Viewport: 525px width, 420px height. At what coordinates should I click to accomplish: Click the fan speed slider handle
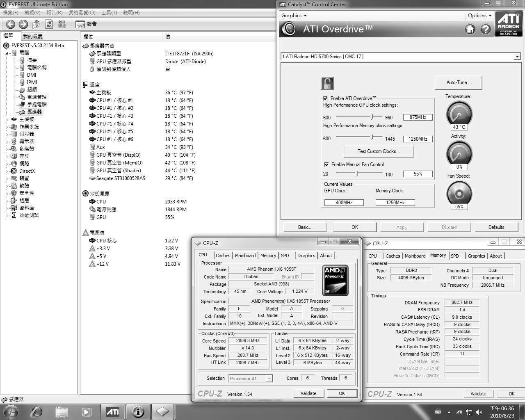357,173
